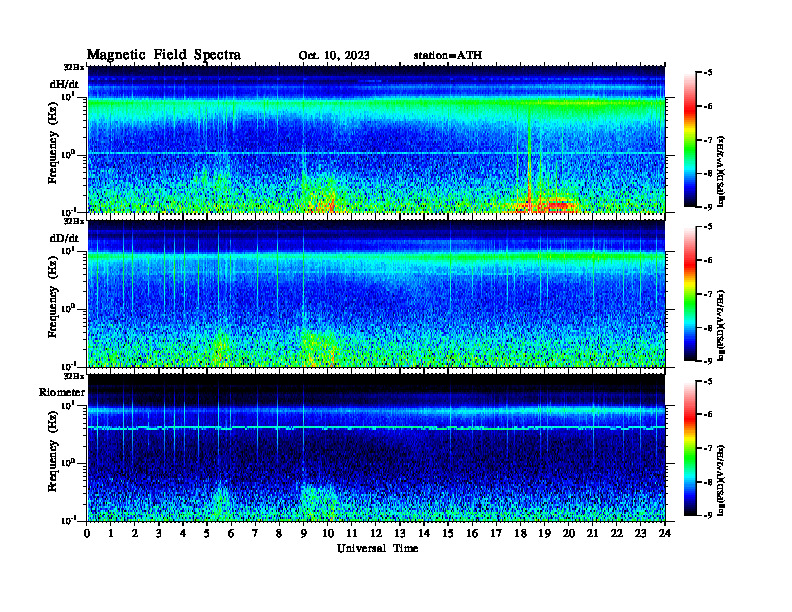Click hour tick label '20' on time axis
The image size is (792, 612).
pyautogui.click(x=568, y=533)
